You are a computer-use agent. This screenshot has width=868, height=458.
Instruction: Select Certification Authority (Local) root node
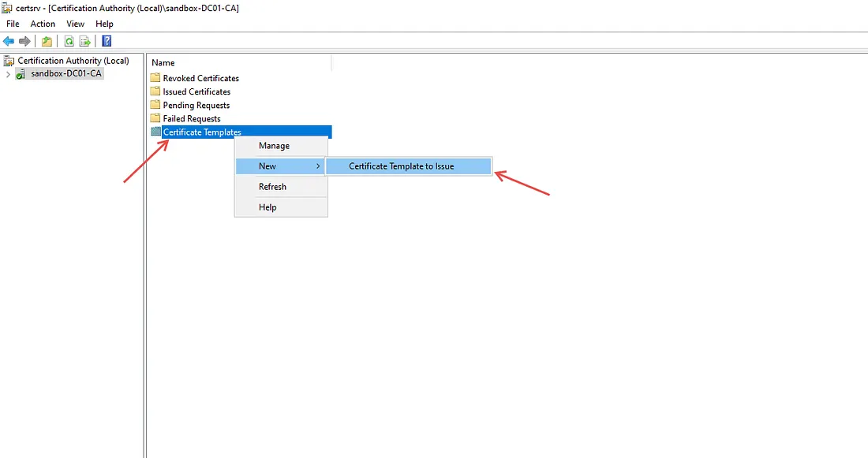pyautogui.click(x=73, y=61)
